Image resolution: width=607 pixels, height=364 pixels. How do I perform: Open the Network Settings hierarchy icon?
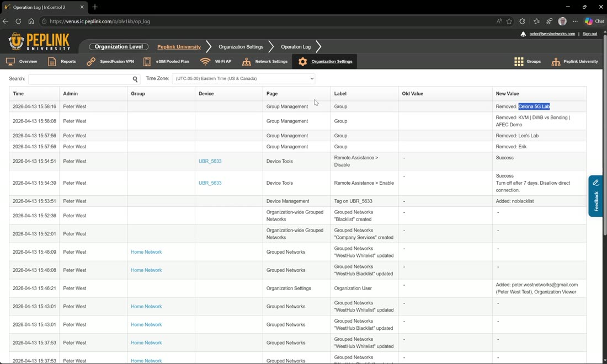[246, 62]
